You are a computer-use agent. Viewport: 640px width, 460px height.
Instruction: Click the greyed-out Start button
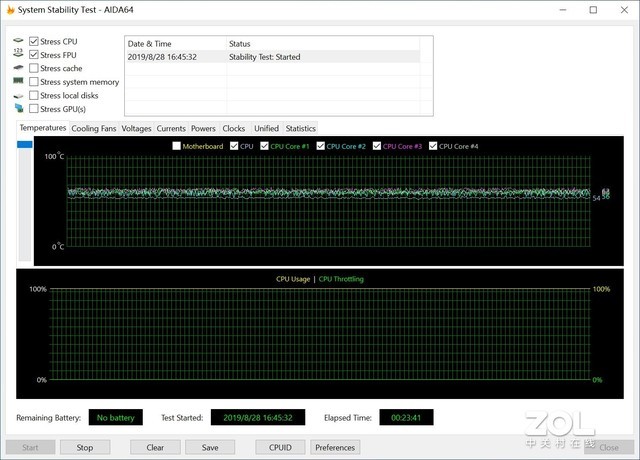pyautogui.click(x=30, y=447)
